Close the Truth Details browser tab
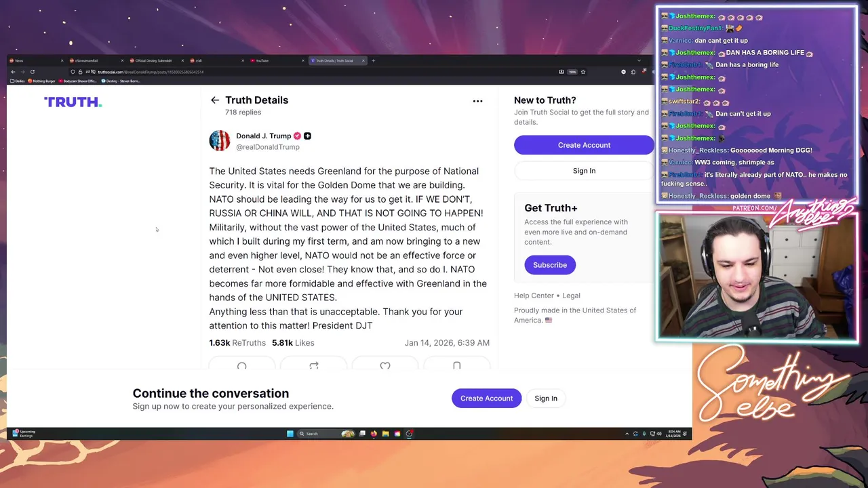This screenshot has height=488, width=868. coord(363,60)
